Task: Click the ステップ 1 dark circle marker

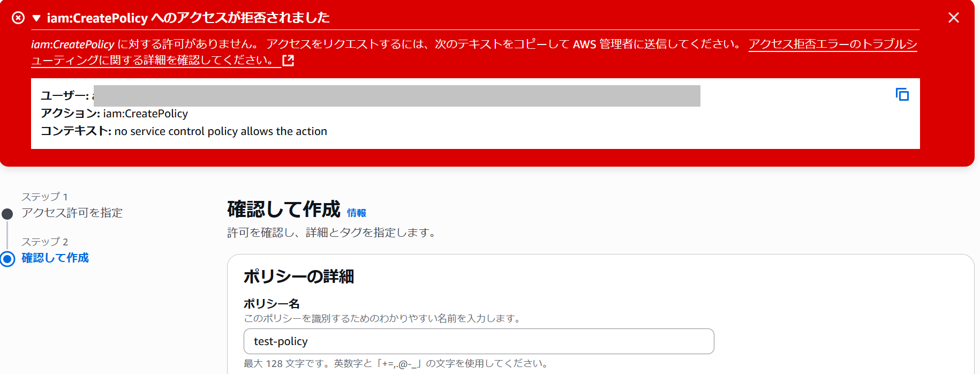Action: coord(7,214)
